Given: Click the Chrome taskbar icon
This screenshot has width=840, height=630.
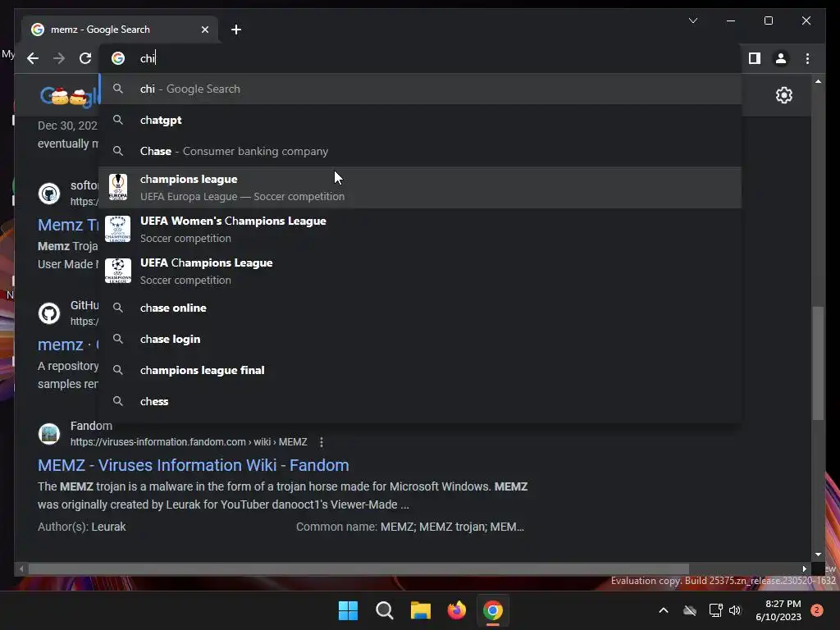Looking at the screenshot, I should tap(493, 610).
